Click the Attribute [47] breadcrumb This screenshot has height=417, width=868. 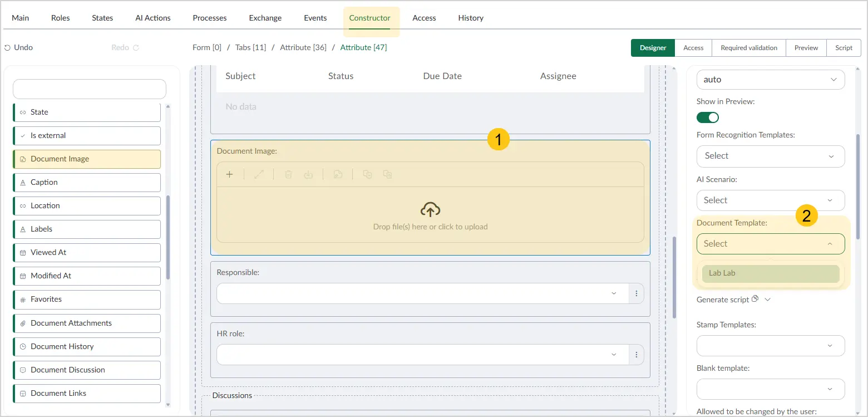[363, 47]
